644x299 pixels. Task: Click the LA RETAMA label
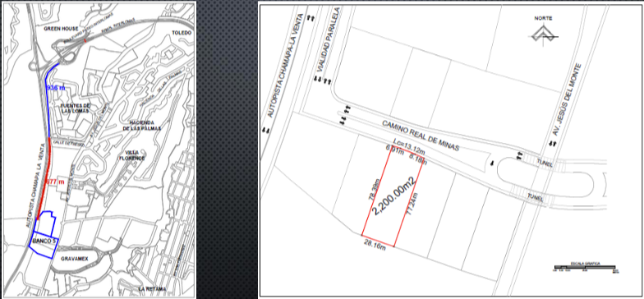[153, 289]
